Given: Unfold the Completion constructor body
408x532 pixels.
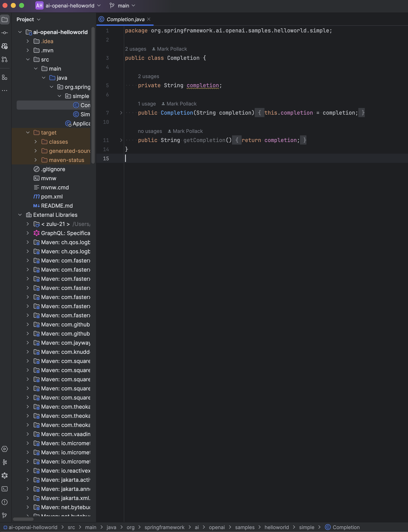Looking at the screenshot, I should tap(121, 113).
